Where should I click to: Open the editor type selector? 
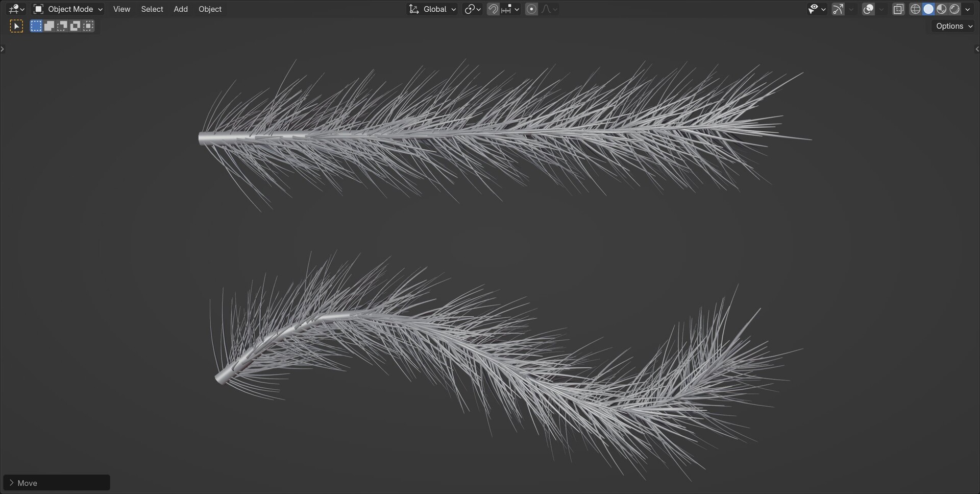click(x=14, y=9)
